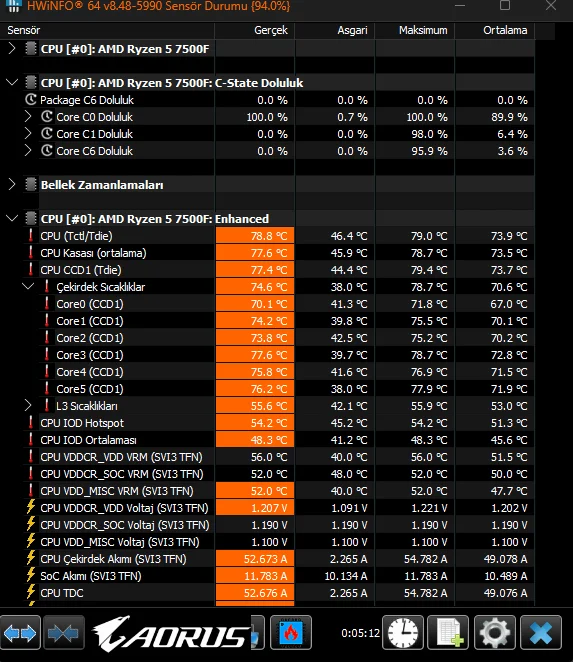
Task: Click thermometer icon of CPU VDD_MISC VRM
Action: [x=31, y=491]
